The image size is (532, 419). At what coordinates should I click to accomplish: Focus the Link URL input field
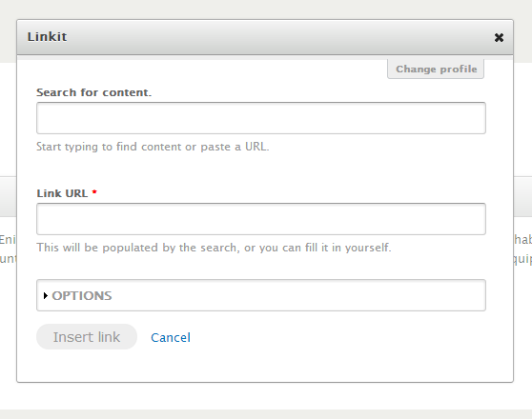click(x=261, y=219)
